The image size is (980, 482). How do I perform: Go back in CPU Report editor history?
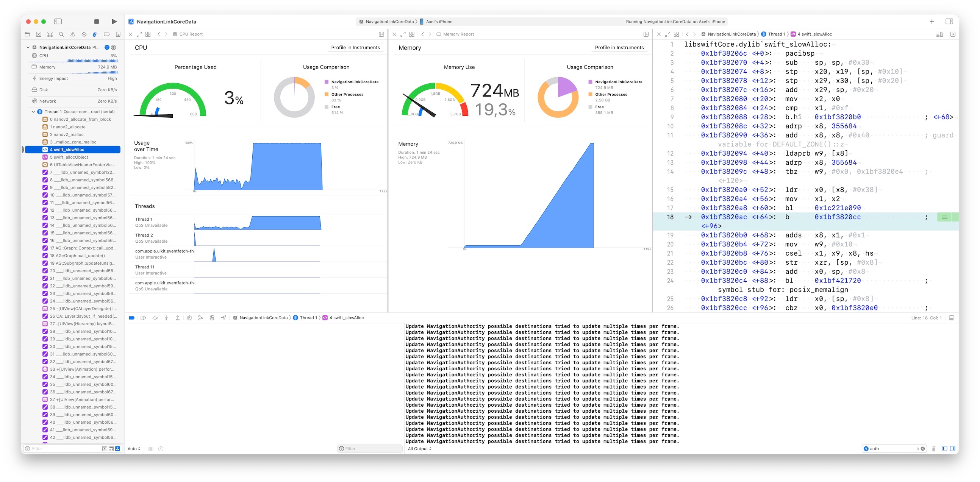(159, 34)
